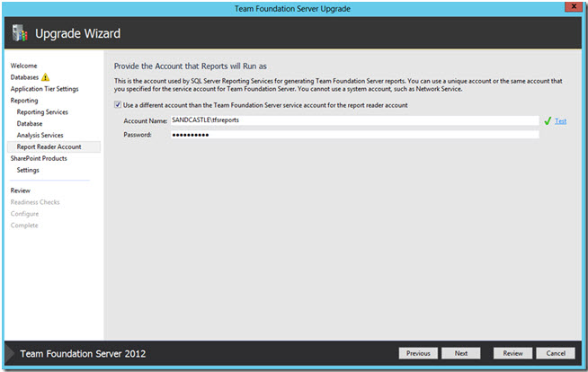Select the Configure step
This screenshot has width=588, height=372.
pyautogui.click(x=24, y=214)
